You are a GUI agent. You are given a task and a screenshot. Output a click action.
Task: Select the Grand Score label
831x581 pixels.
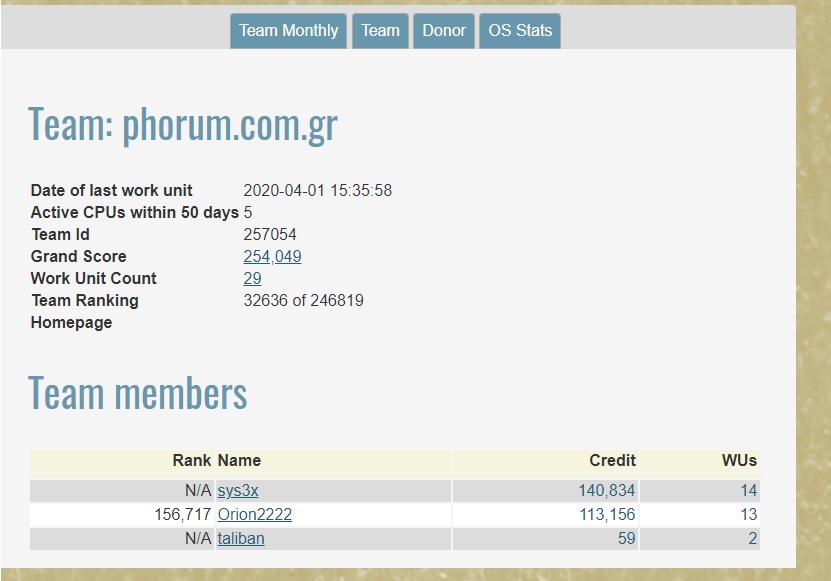78,257
